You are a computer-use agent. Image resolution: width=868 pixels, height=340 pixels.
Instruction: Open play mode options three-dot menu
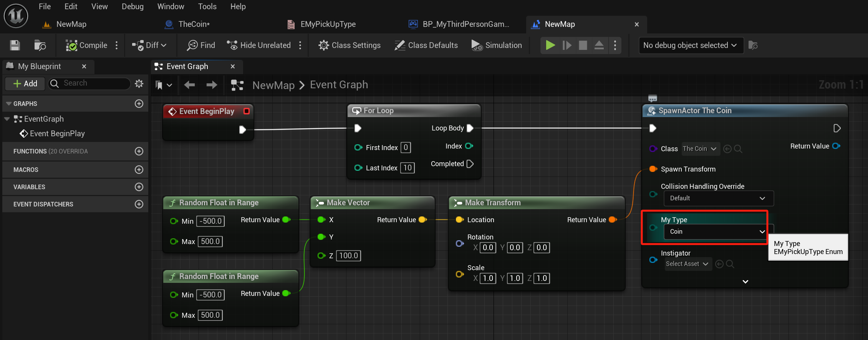click(x=615, y=45)
